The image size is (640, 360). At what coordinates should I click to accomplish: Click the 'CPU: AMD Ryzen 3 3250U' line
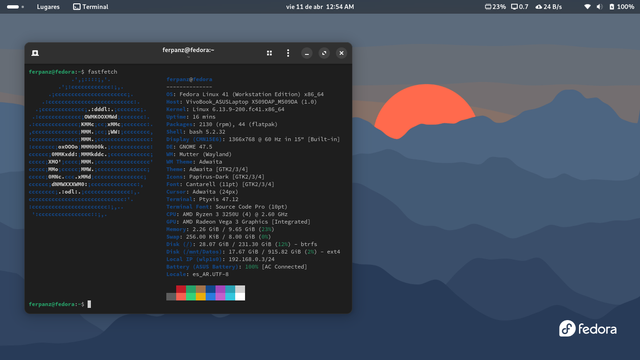tap(227, 214)
